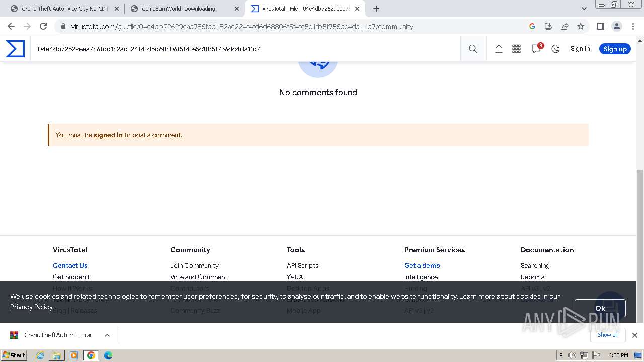
Task: Open the Searching documentation link
Action: tap(535, 265)
